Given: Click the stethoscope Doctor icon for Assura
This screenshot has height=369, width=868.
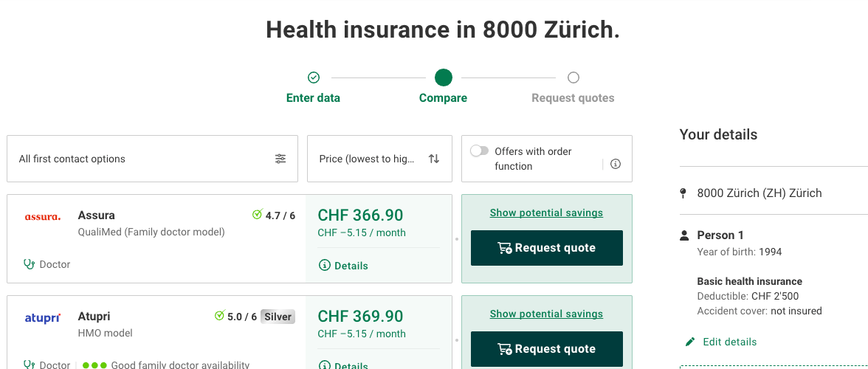Looking at the screenshot, I should [30, 264].
